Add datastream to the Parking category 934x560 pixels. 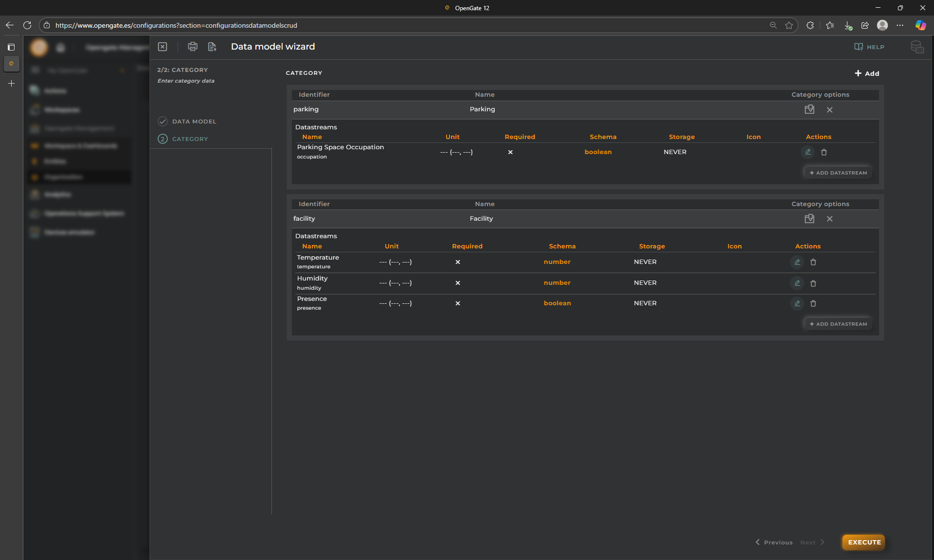(x=838, y=173)
